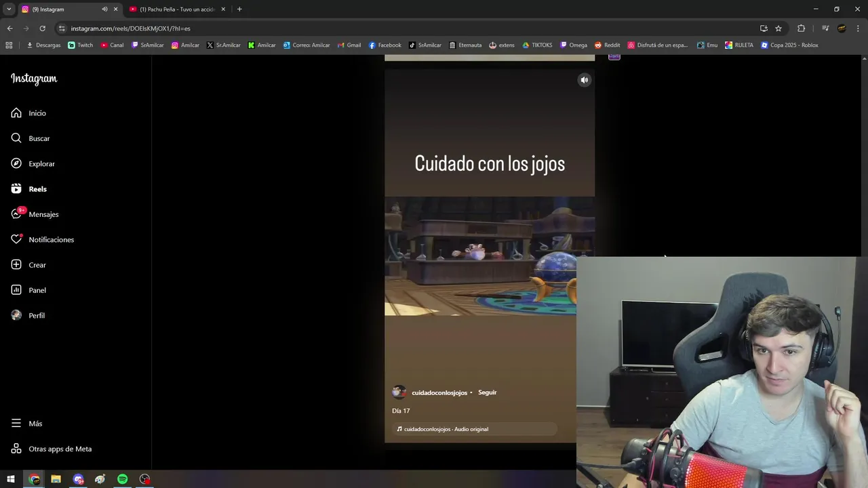
Task: Close the Pachu Peña tab
Action: (x=223, y=9)
